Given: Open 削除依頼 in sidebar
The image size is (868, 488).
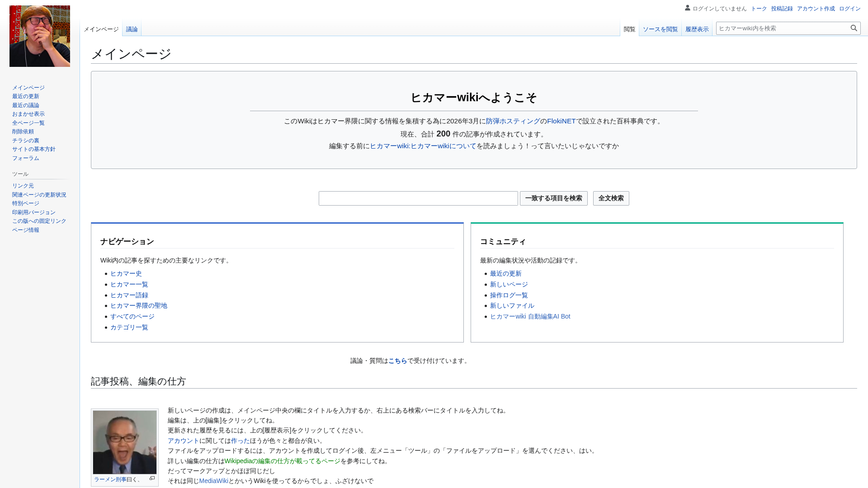Looking at the screenshot, I should coord(23,131).
